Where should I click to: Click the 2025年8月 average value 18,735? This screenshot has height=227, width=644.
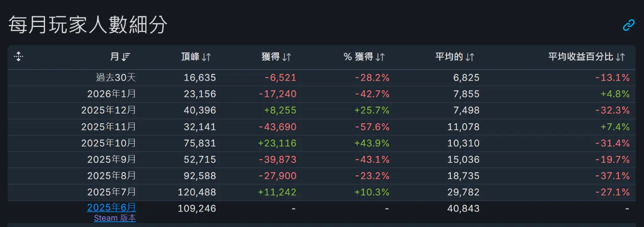tap(463, 176)
